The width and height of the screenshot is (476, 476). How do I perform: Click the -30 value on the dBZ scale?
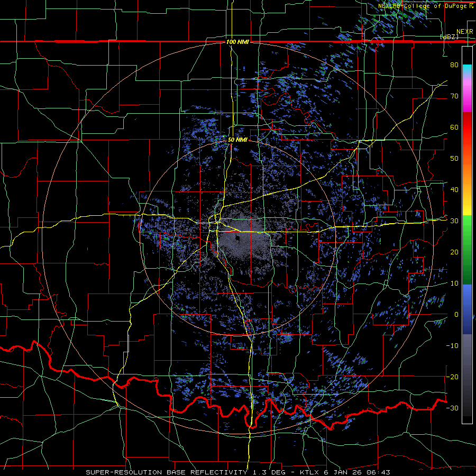tap(452, 408)
